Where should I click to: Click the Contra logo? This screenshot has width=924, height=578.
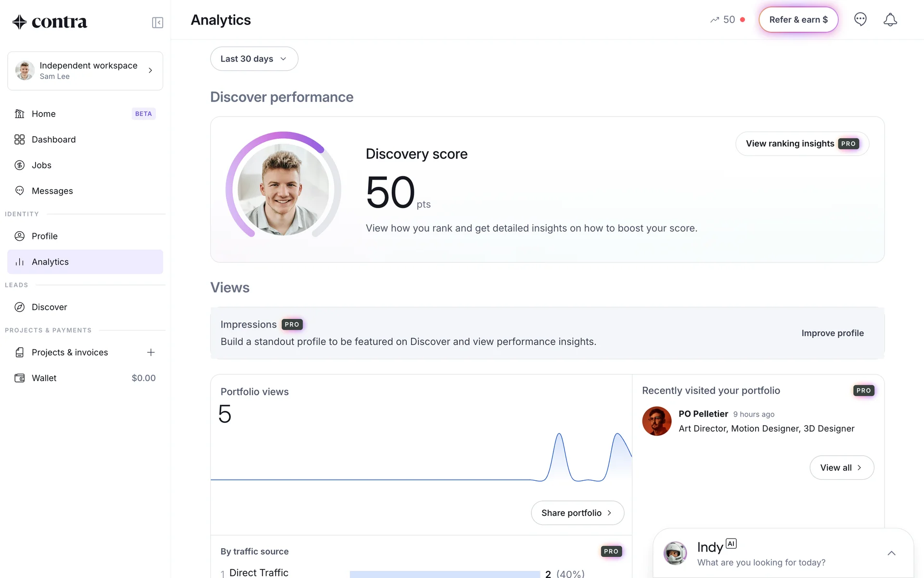click(50, 22)
